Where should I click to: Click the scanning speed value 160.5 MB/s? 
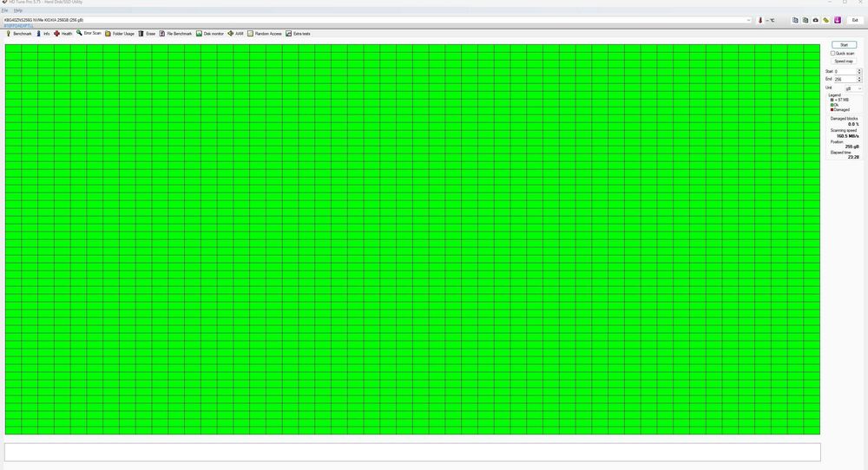tap(847, 136)
